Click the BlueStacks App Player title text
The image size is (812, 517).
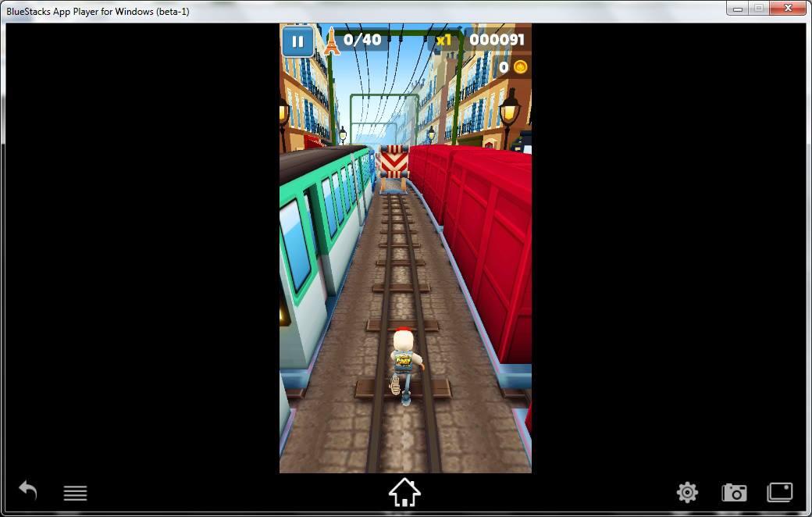pyautogui.click(x=98, y=11)
